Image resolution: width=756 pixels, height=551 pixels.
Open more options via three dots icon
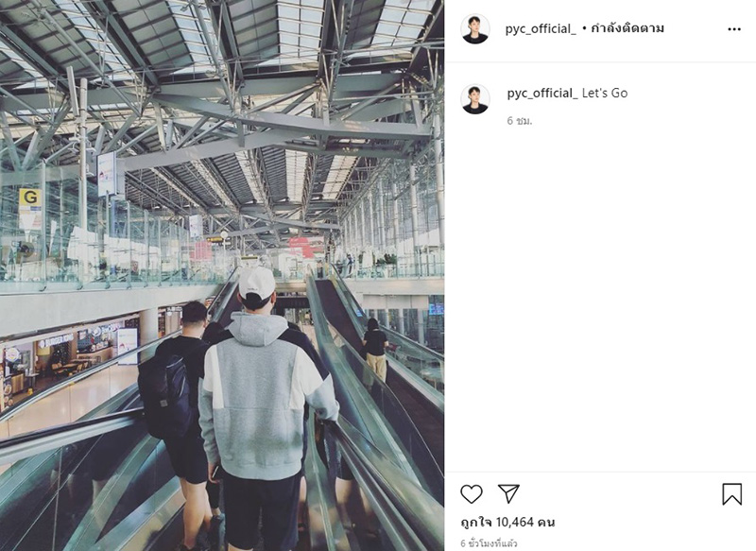click(734, 29)
